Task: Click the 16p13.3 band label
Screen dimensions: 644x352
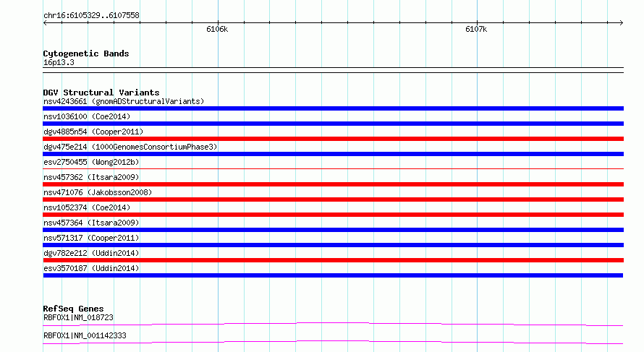Action: pyautogui.click(x=59, y=62)
